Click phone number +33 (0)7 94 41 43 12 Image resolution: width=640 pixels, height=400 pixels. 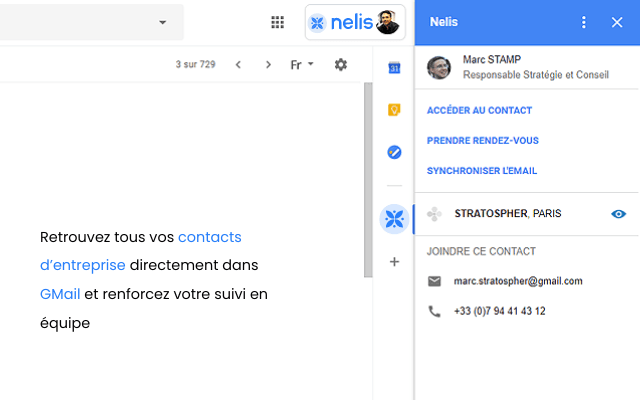point(500,311)
